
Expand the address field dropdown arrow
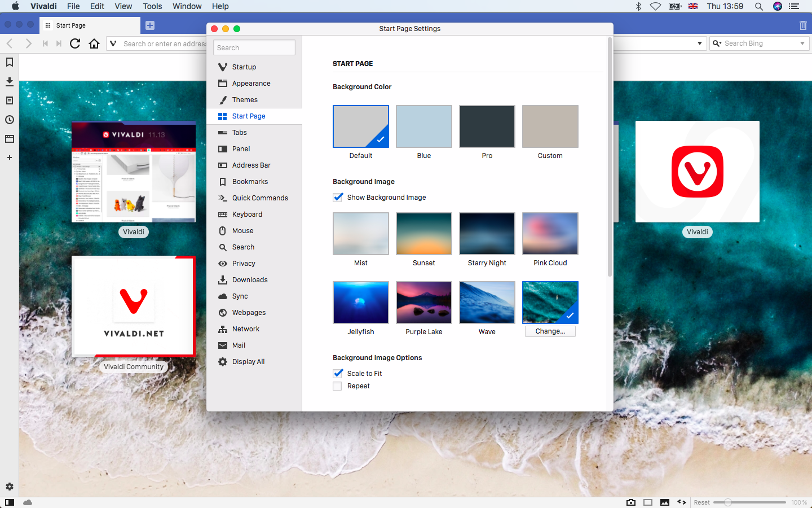tap(700, 43)
